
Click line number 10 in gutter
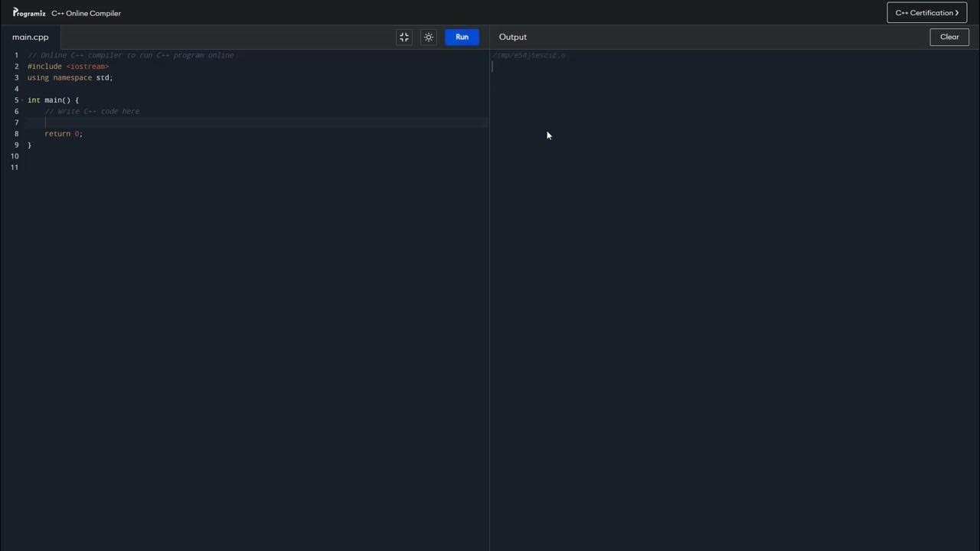[x=15, y=156]
